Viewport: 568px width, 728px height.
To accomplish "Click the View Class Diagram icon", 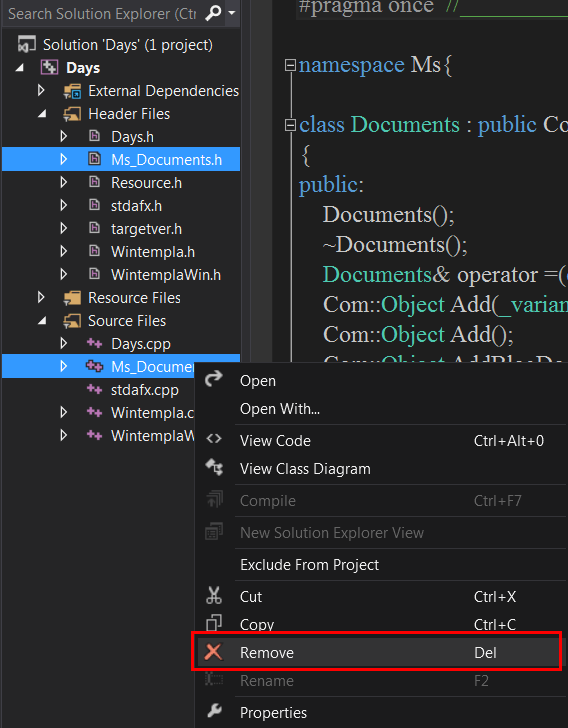I will click(214, 468).
